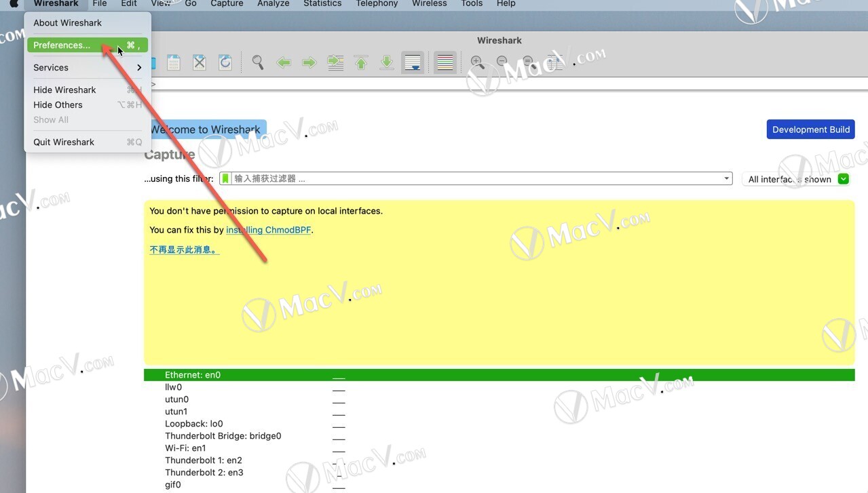The image size is (868, 493).
Task: Click the Zoom in toolbar icon
Action: [477, 63]
